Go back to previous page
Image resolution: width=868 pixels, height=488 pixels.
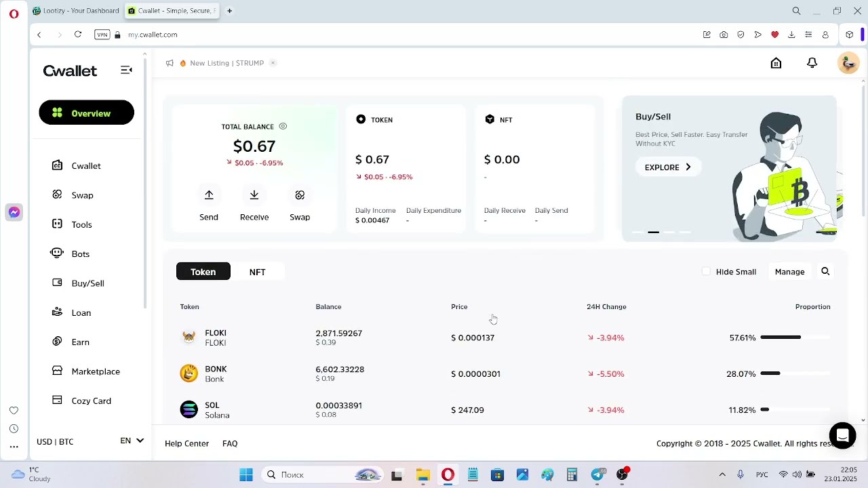[x=39, y=35]
